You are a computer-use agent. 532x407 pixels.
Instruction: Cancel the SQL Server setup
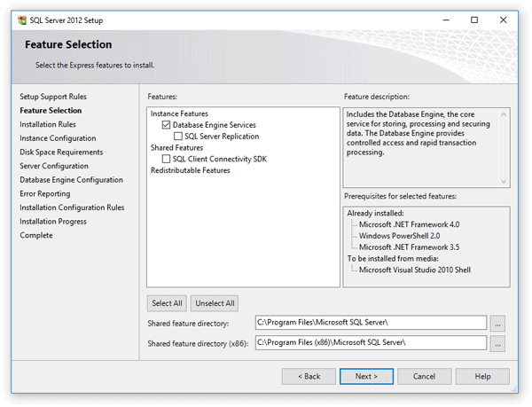click(x=424, y=377)
